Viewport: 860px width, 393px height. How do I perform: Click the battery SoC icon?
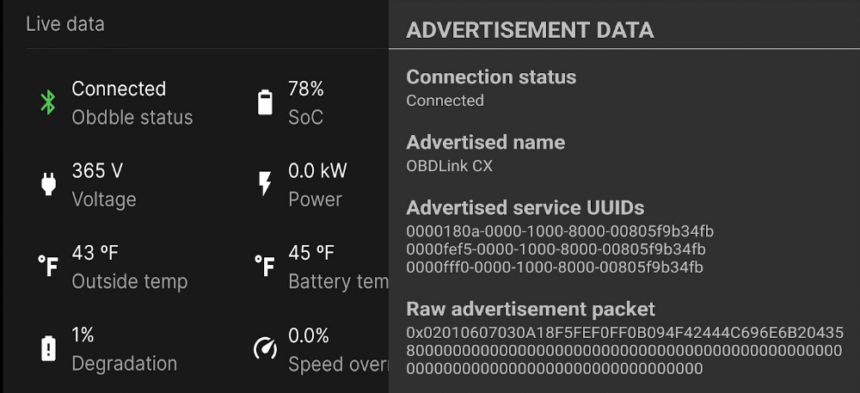tap(265, 102)
